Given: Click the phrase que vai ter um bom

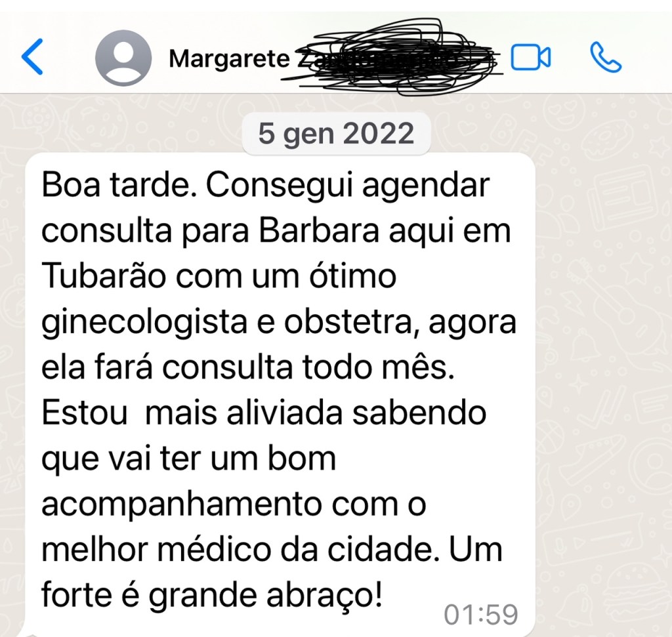Looking at the screenshot, I should point(188,459).
